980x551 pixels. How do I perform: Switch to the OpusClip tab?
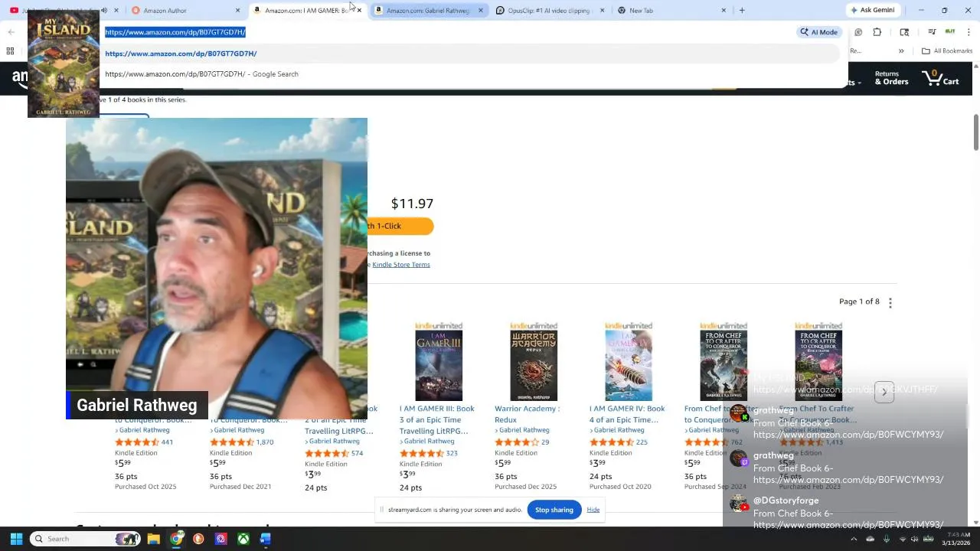[x=550, y=10]
